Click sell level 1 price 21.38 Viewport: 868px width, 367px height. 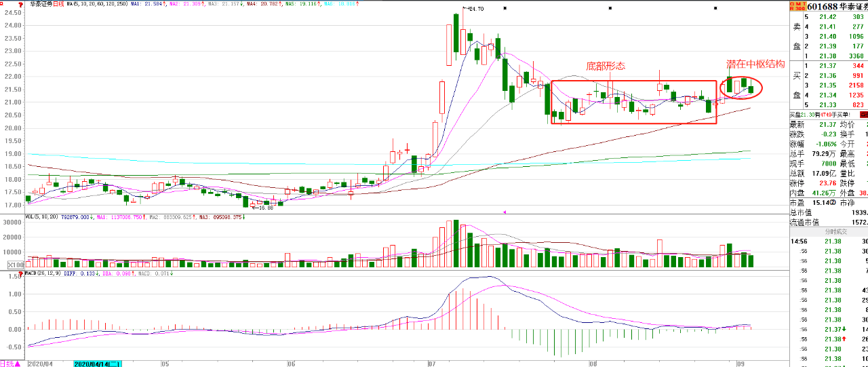pyautogui.click(x=834, y=56)
